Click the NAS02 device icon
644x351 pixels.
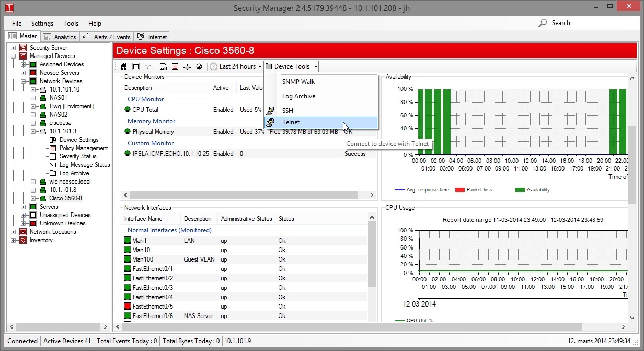tap(43, 115)
